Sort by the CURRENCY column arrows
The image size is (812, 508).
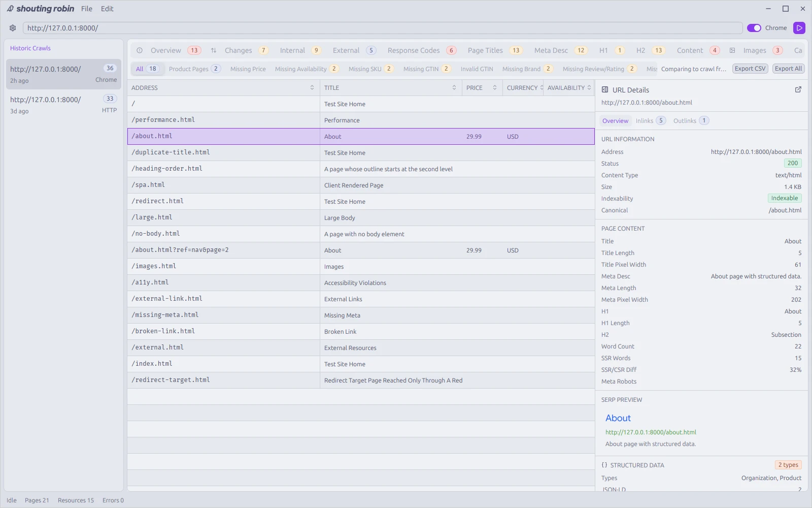pos(542,87)
